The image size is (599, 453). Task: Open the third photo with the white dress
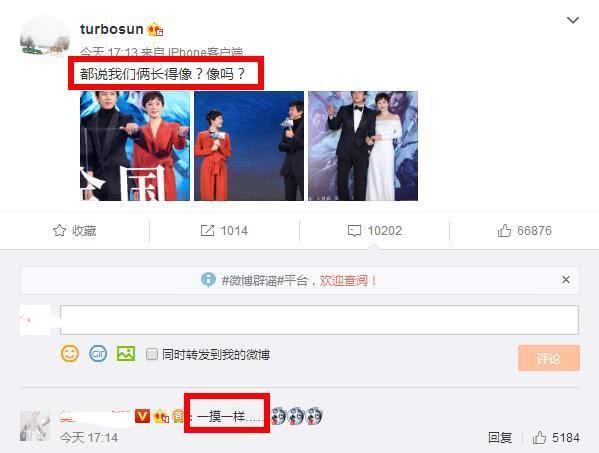(363, 146)
